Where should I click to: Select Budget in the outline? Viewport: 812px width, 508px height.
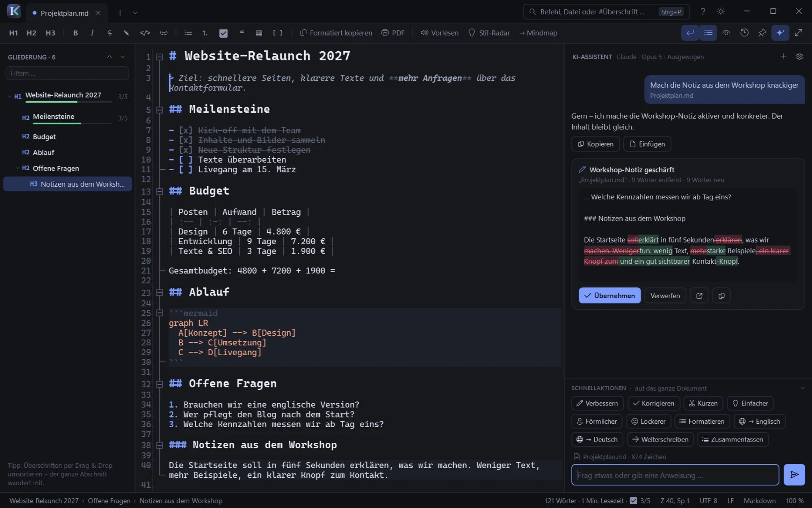(x=44, y=137)
